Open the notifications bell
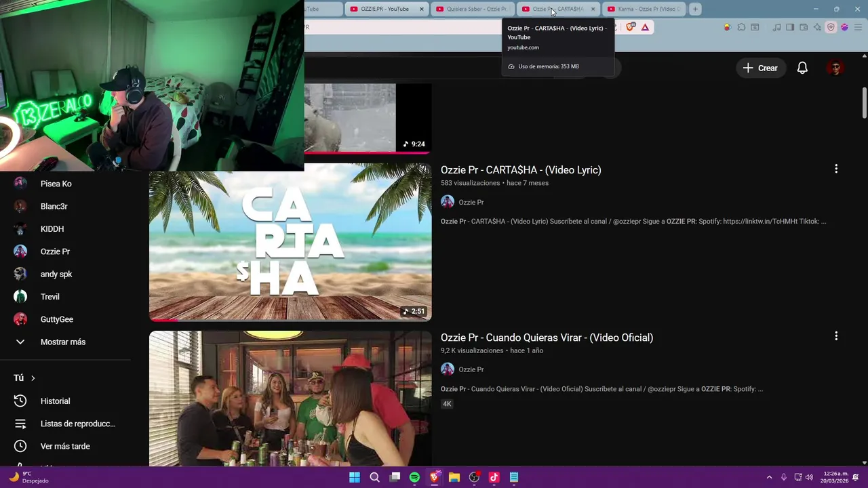Viewport: 868px width, 488px height. 802,68
